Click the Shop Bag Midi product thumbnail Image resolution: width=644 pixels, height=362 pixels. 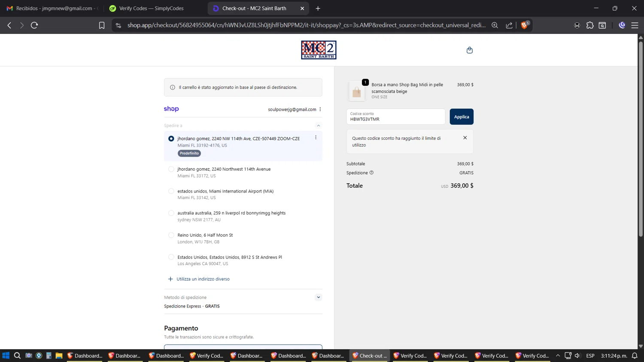(x=357, y=91)
